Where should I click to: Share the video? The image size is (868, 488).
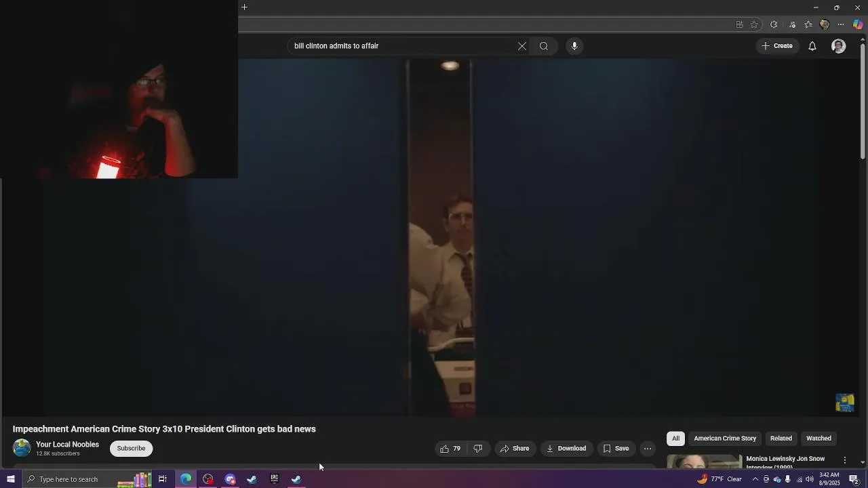coord(515,449)
